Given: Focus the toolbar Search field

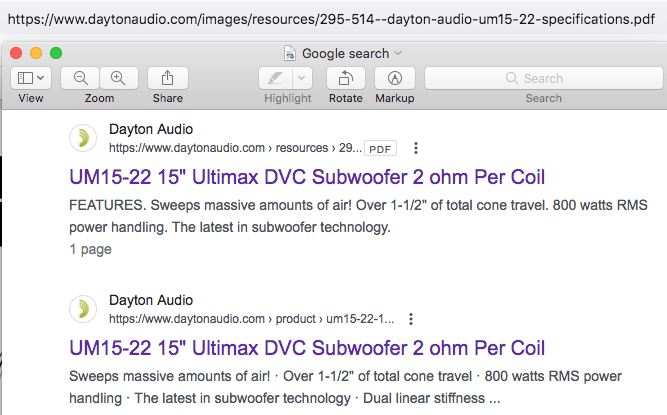Looking at the screenshot, I should pyautogui.click(x=544, y=78).
